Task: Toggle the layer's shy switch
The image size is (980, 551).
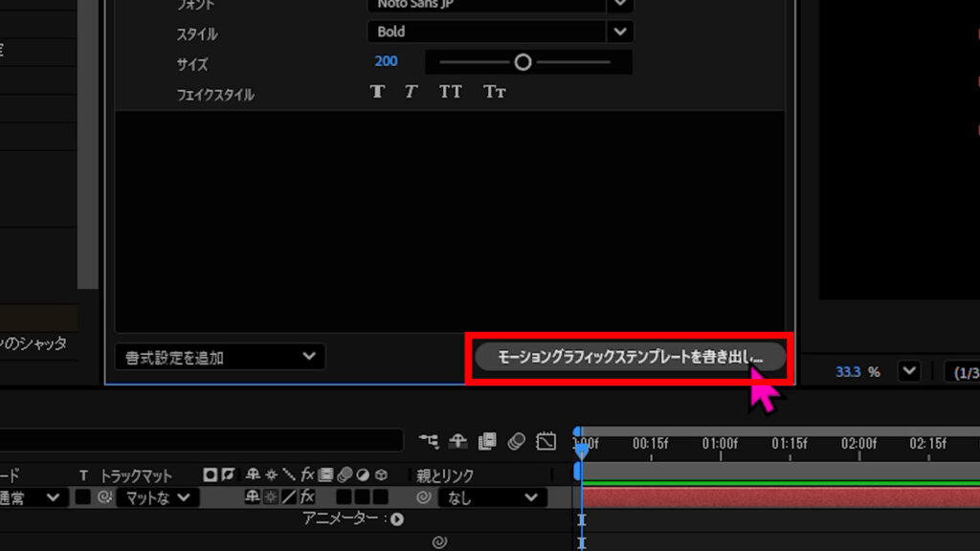Action: pyautogui.click(x=253, y=497)
